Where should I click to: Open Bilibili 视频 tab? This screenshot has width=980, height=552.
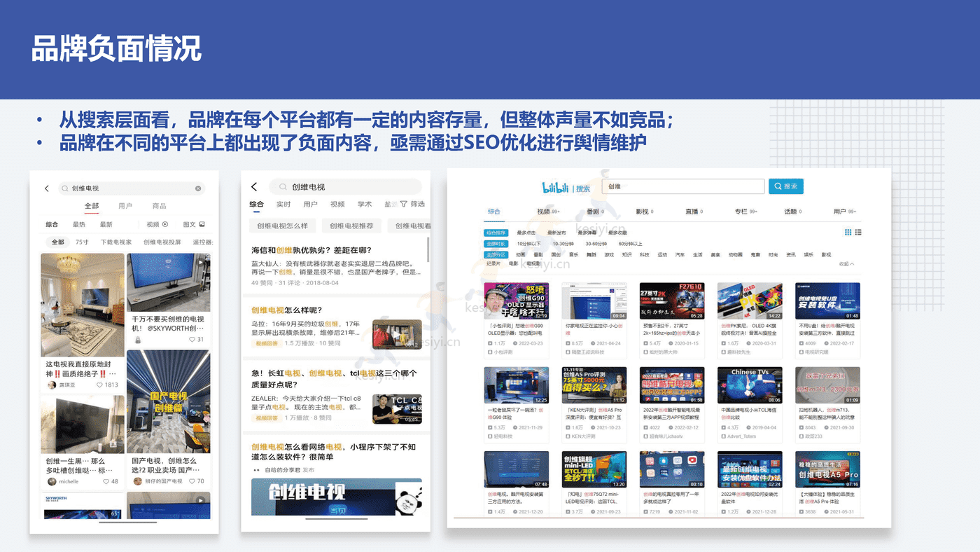tap(548, 211)
